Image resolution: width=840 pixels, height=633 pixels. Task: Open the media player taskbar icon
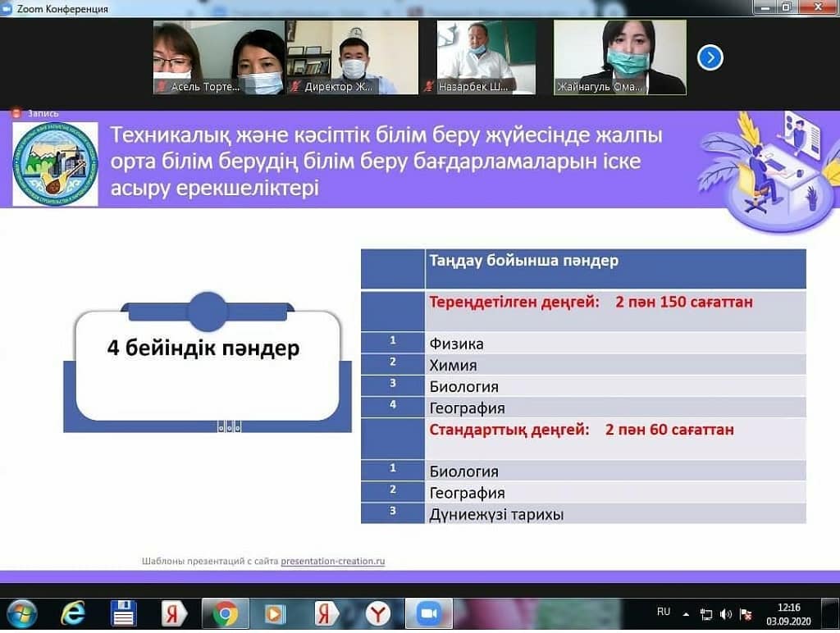(275, 613)
